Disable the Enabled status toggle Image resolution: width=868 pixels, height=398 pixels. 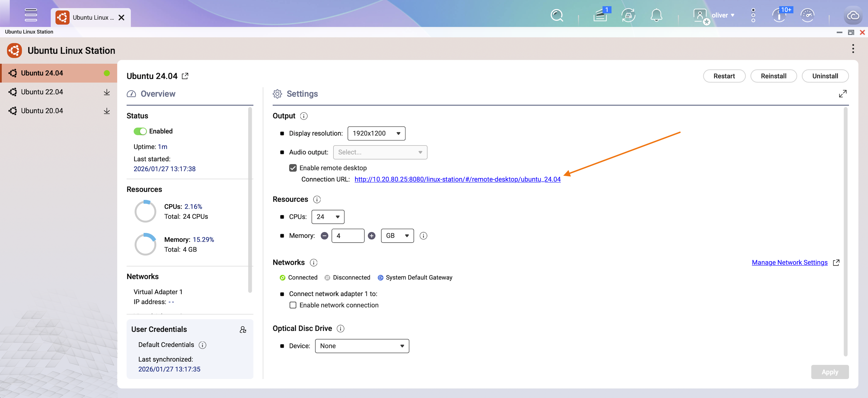pyautogui.click(x=140, y=131)
